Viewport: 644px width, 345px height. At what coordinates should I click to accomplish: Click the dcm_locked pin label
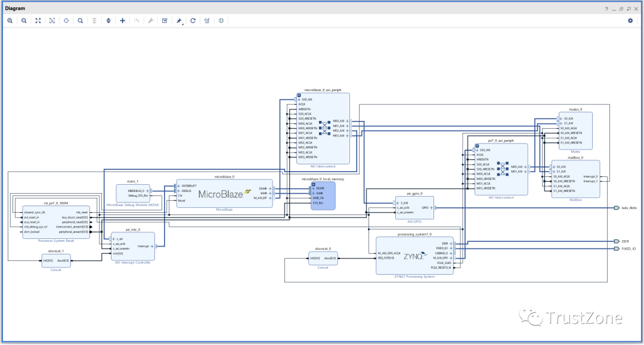[x=32, y=232]
